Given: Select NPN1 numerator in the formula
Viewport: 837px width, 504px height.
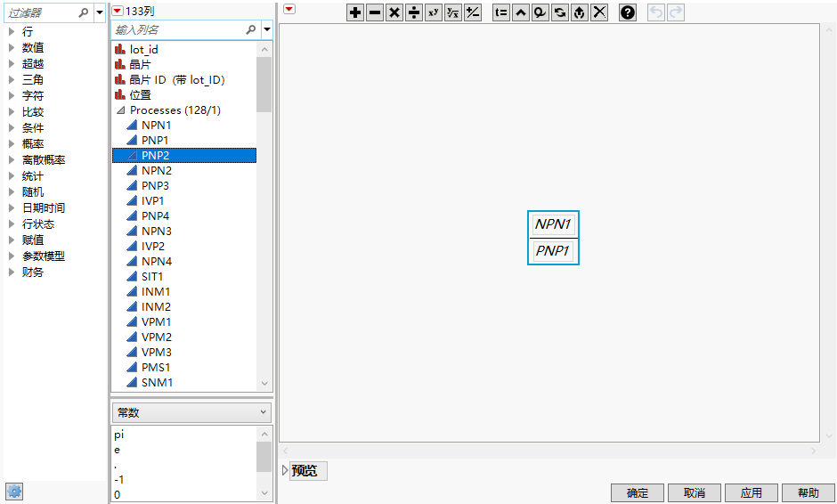Looking at the screenshot, I should [x=553, y=224].
